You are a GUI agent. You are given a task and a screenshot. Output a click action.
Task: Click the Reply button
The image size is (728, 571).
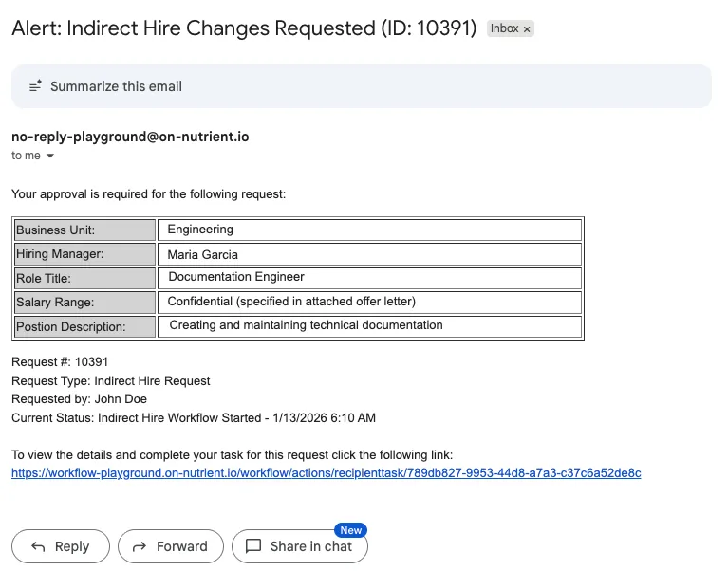click(61, 546)
